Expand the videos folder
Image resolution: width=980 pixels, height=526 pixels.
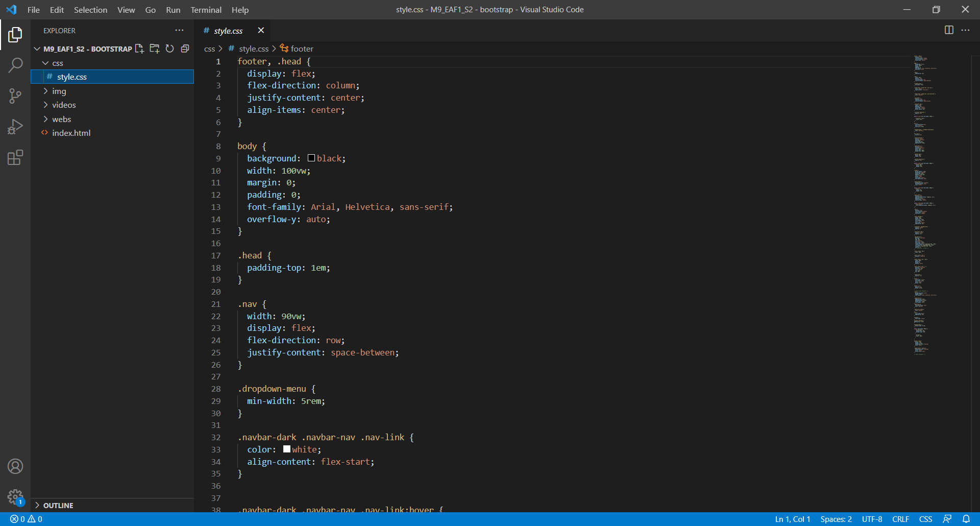click(x=64, y=105)
